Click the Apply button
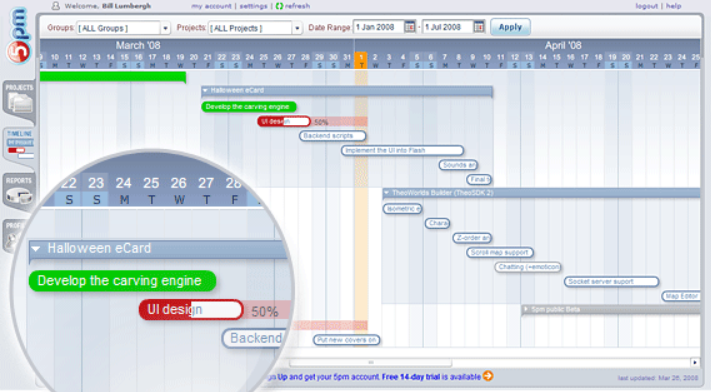Screen dimensions: 712x392 click(x=510, y=27)
